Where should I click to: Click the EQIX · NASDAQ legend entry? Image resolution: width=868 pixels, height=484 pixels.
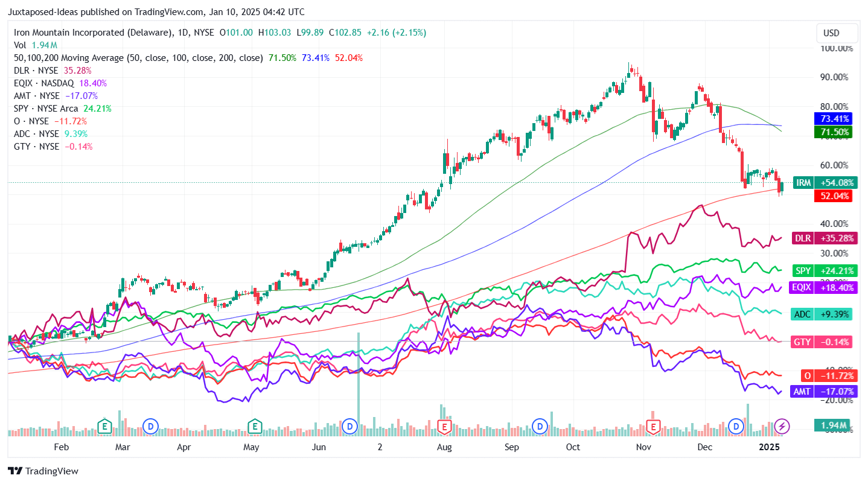[60, 83]
